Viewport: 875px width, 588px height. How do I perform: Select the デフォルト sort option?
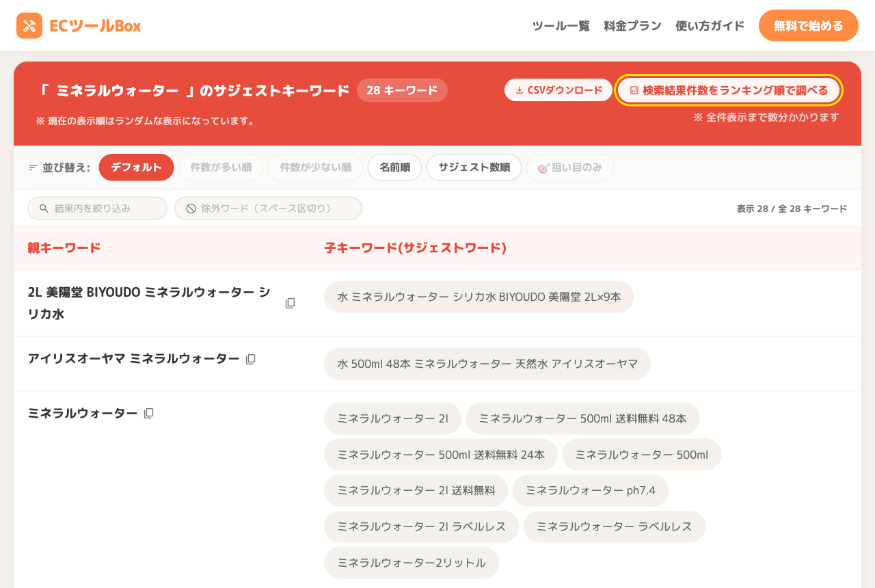136,168
